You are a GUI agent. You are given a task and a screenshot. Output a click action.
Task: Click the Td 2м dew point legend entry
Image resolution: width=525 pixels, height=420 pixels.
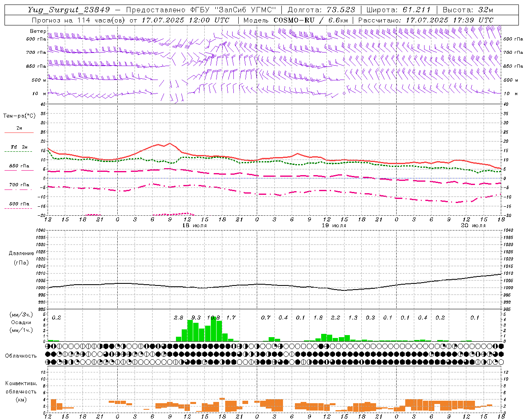coord(19,147)
